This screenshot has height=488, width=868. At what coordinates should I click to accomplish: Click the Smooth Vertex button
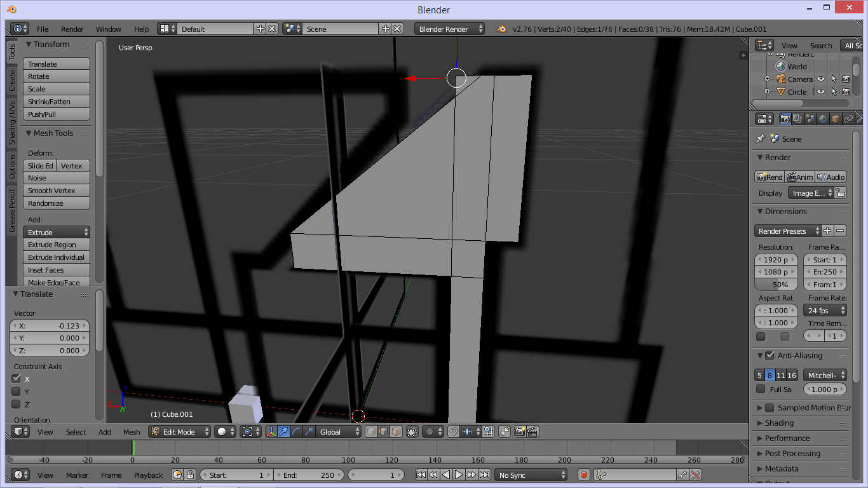(57, 191)
